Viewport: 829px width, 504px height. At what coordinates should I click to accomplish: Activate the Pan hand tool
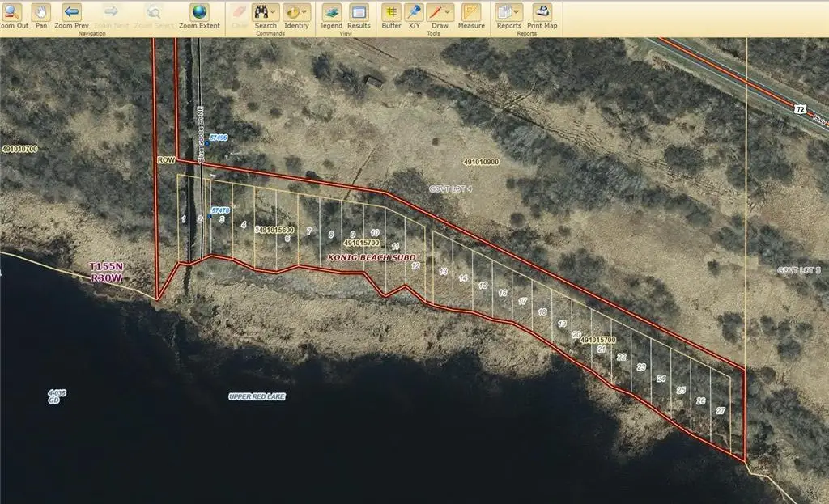(x=40, y=16)
